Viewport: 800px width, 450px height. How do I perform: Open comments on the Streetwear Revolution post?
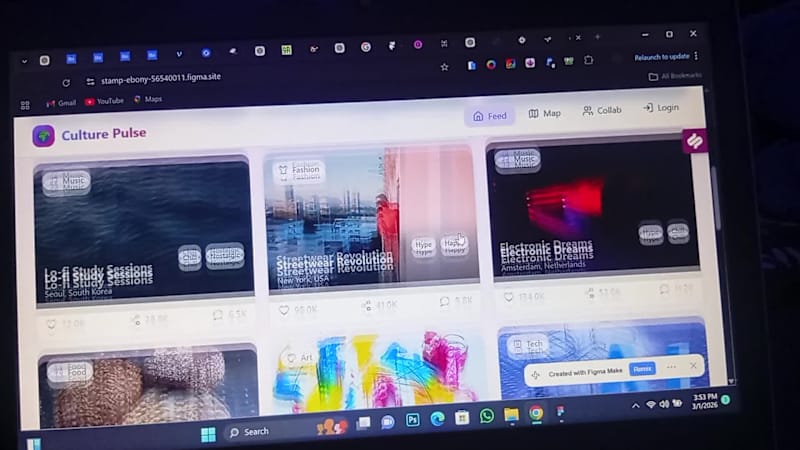click(x=444, y=302)
